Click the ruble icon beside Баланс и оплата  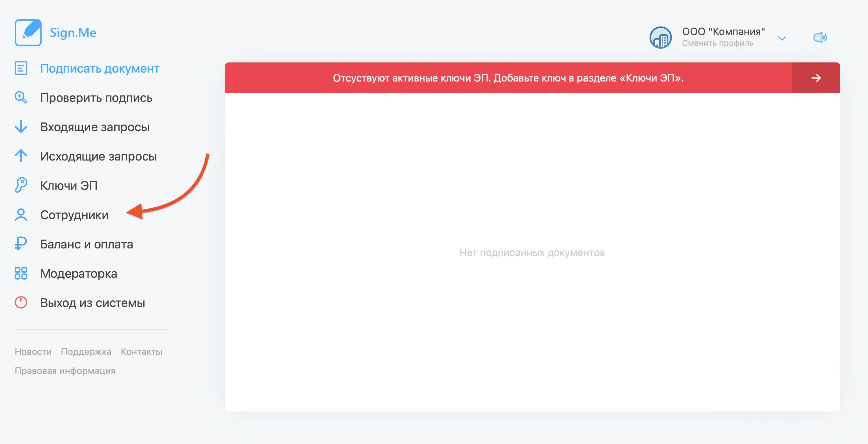[21, 244]
